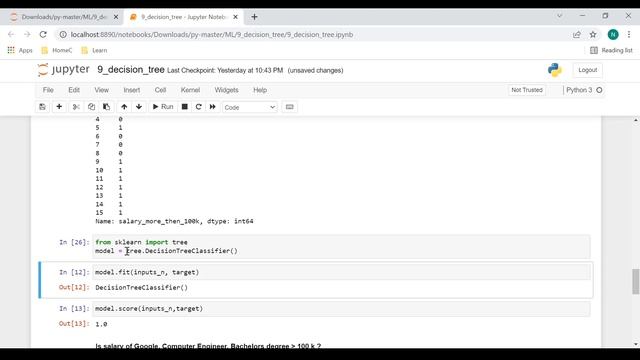Click the model.fit(inputs_n, target) cell
The height and width of the screenshot is (360, 640).
pyautogui.click(x=341, y=272)
